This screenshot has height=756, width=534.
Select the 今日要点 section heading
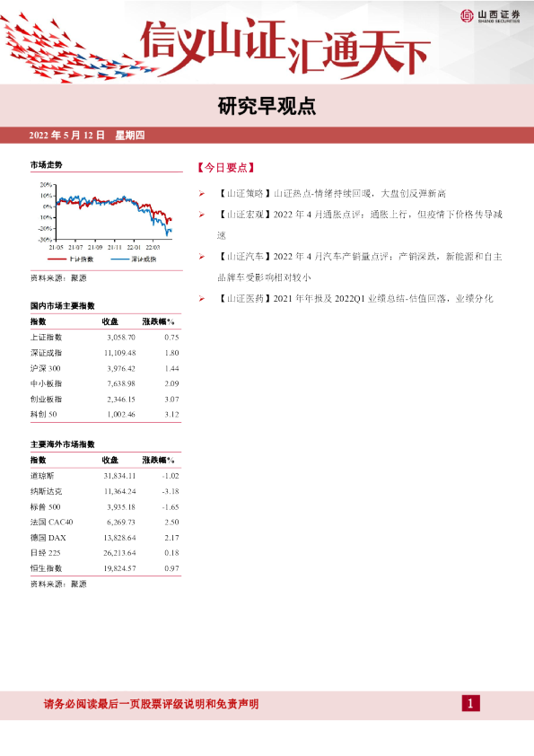click(225, 168)
